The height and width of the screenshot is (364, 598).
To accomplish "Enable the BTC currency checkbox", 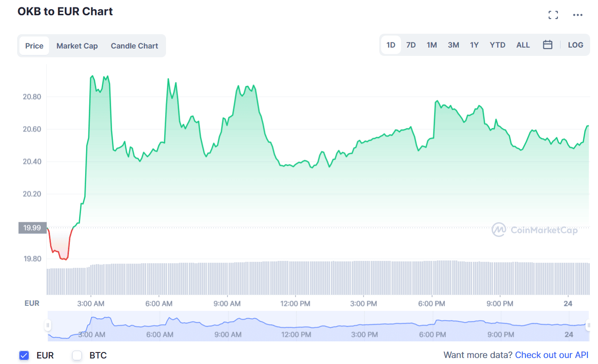I will tap(77, 355).
